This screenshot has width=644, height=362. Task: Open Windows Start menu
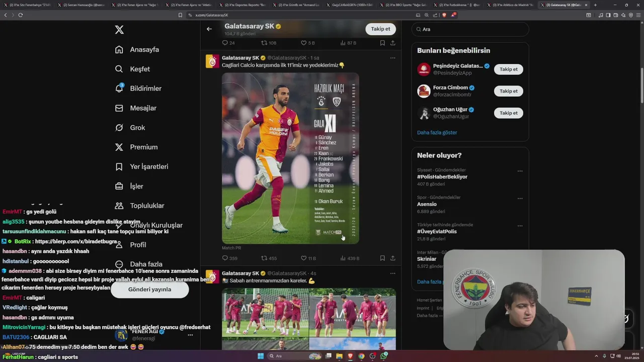click(x=261, y=356)
